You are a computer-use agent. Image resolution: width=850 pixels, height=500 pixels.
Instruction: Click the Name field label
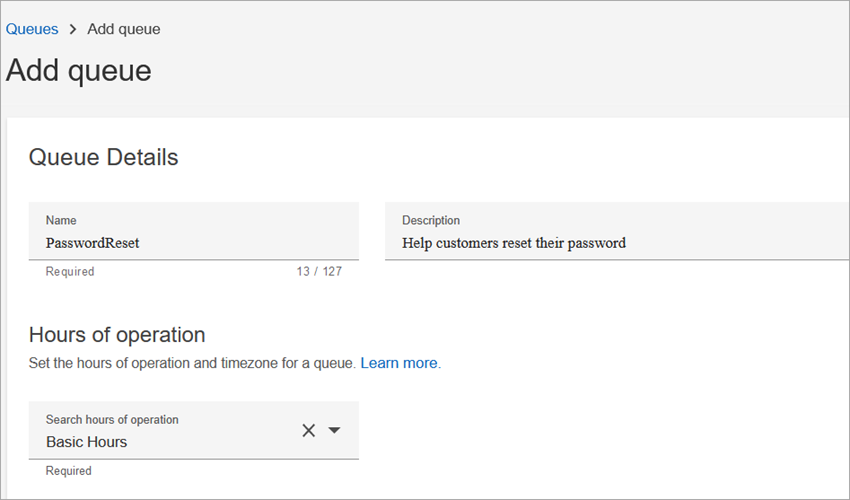click(x=61, y=220)
